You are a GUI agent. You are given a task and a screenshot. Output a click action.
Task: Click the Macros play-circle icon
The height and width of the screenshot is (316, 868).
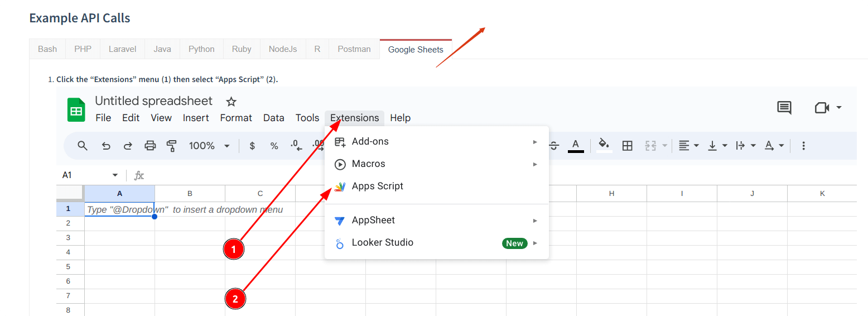click(340, 164)
